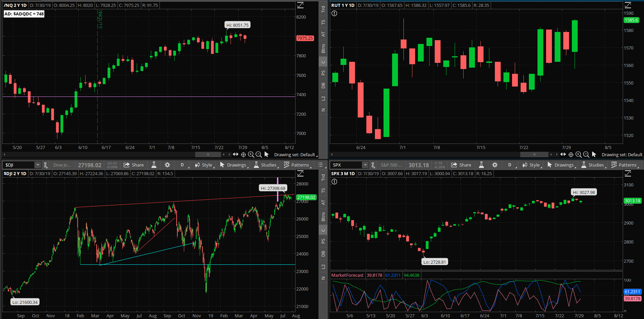
Task: Click the list menu icon right of $DJI Patterns
Action: [x=321, y=165]
